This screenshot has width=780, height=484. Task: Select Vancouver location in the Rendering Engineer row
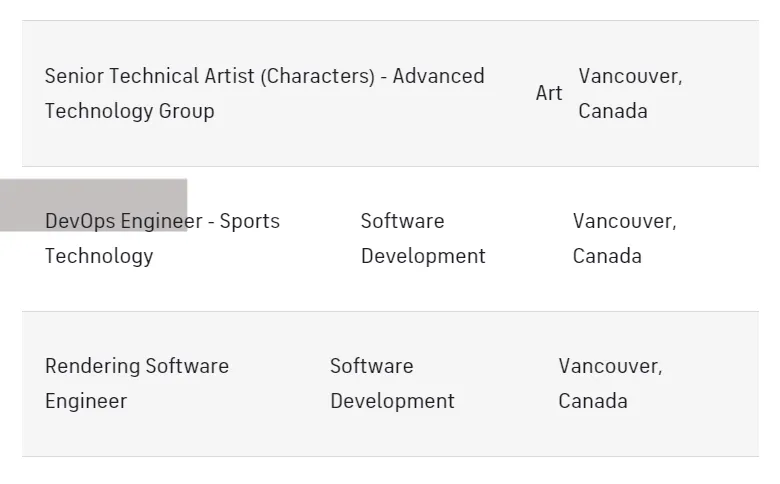click(x=610, y=384)
